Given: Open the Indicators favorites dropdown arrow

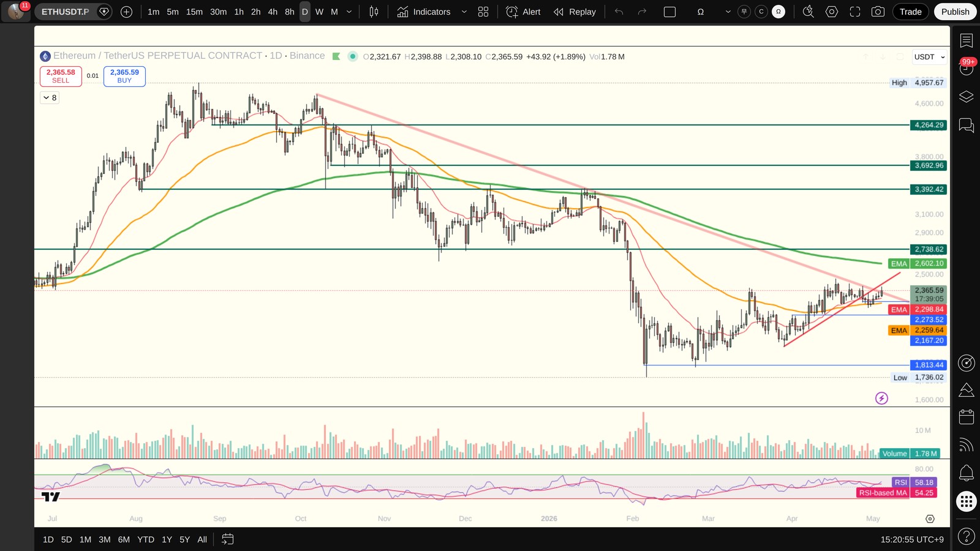Looking at the screenshot, I should (x=464, y=12).
